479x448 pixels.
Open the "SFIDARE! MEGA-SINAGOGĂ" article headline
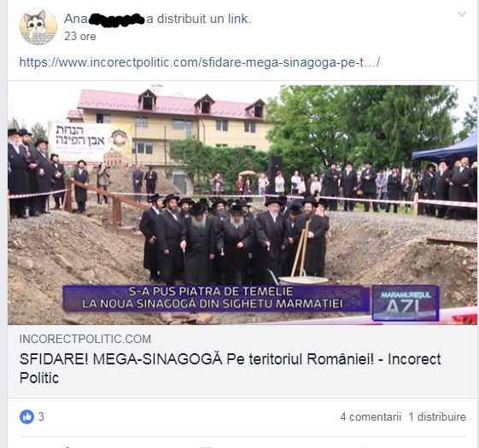point(230,369)
